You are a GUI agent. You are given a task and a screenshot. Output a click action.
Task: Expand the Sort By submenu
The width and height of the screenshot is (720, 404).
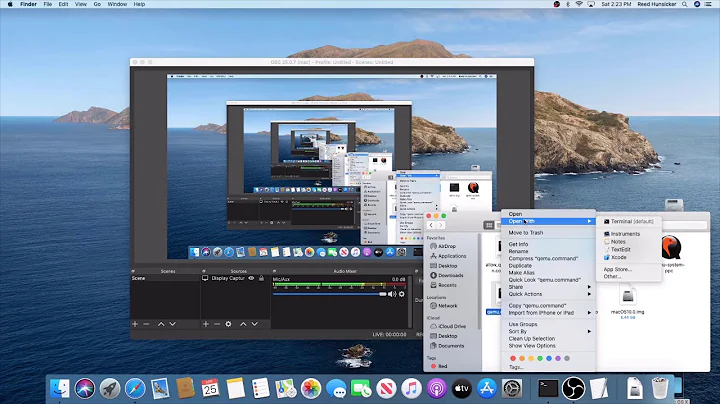pyautogui.click(x=548, y=331)
